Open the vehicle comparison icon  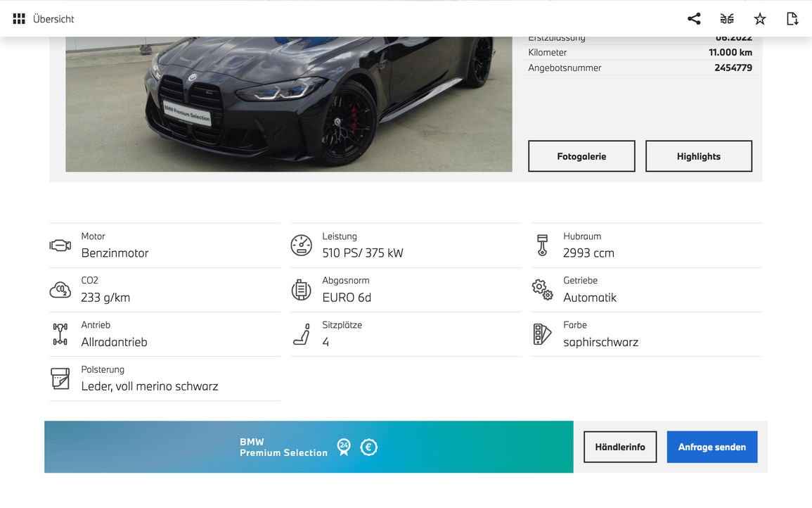[726, 18]
